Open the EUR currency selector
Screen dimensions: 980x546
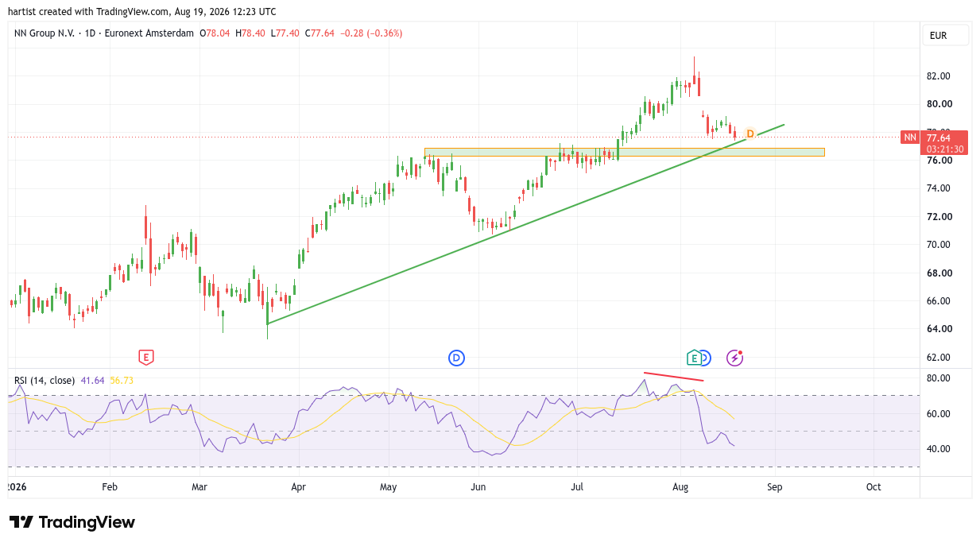coord(945,35)
